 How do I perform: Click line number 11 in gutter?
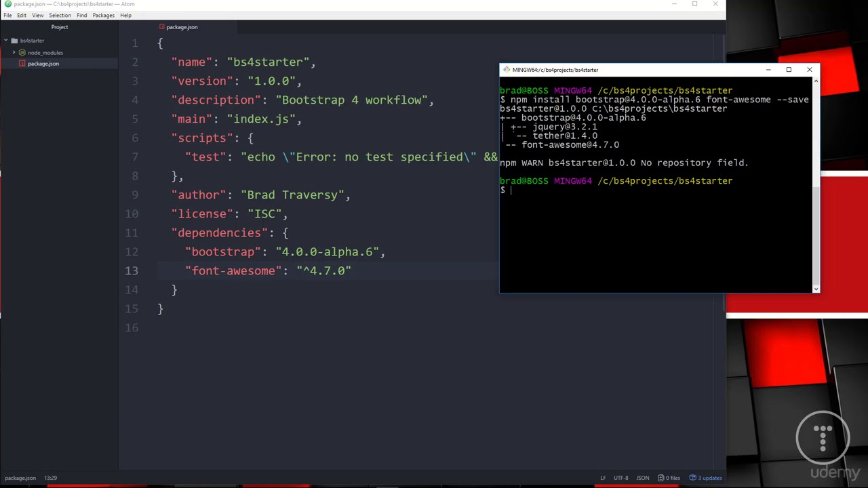click(132, 232)
